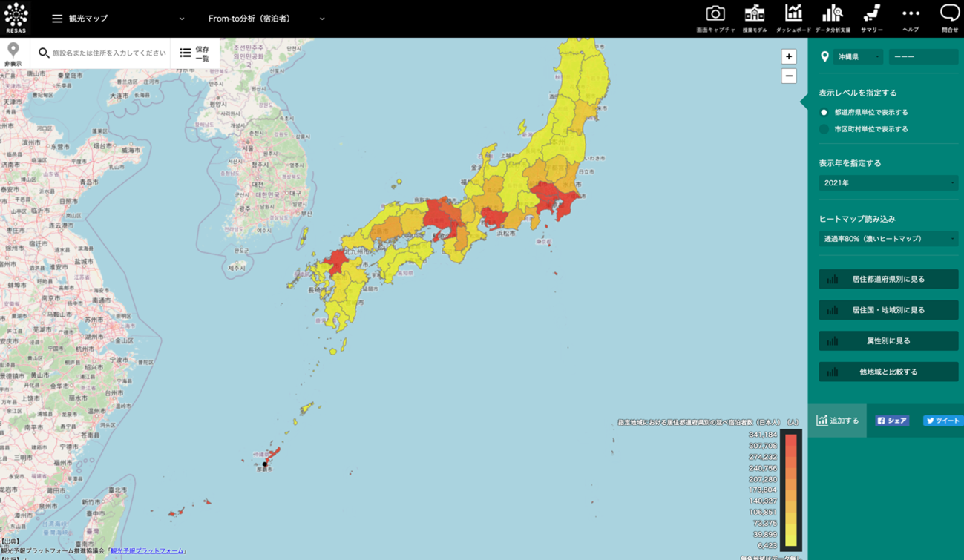Open the 授業モデル icon

[754, 14]
